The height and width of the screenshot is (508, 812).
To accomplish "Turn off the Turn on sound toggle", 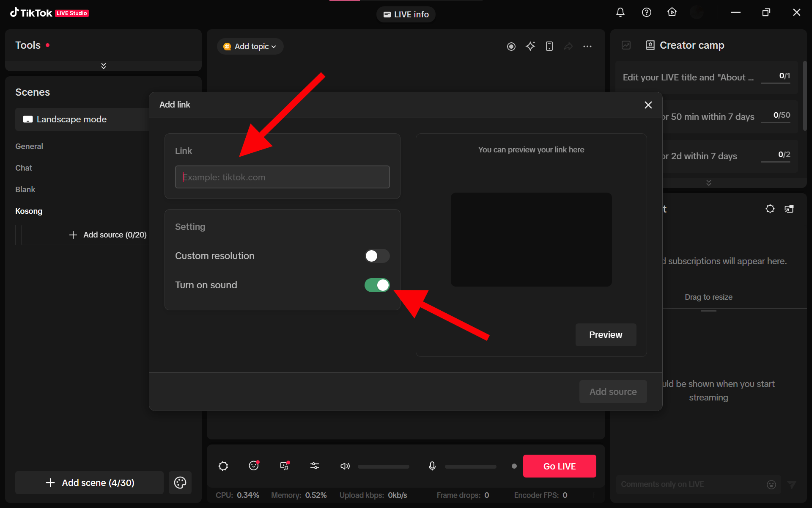I will 377,285.
